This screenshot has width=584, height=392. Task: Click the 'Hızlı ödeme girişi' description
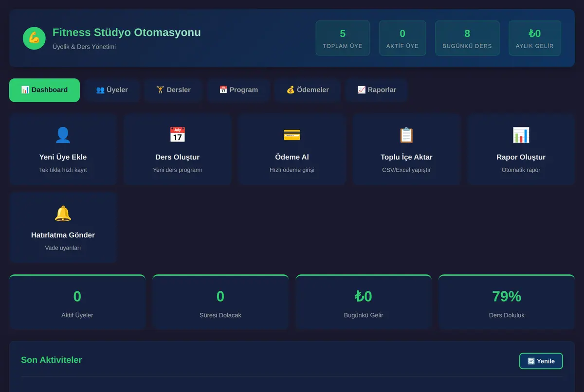292,170
